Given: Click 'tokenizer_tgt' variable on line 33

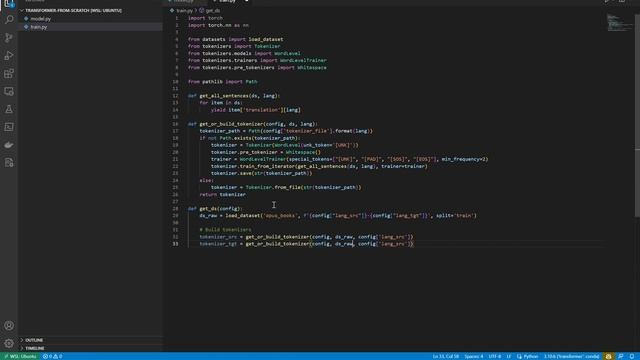Looking at the screenshot, I should pos(218,244).
